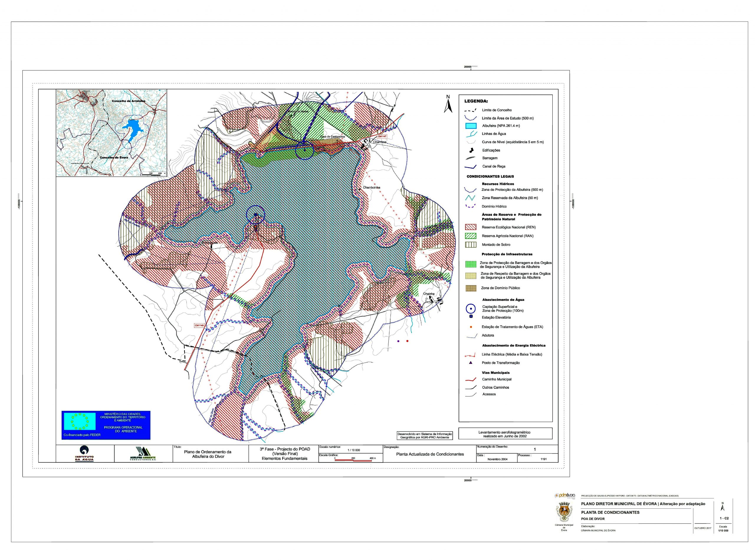Click the CM1147 road label

(382, 136)
